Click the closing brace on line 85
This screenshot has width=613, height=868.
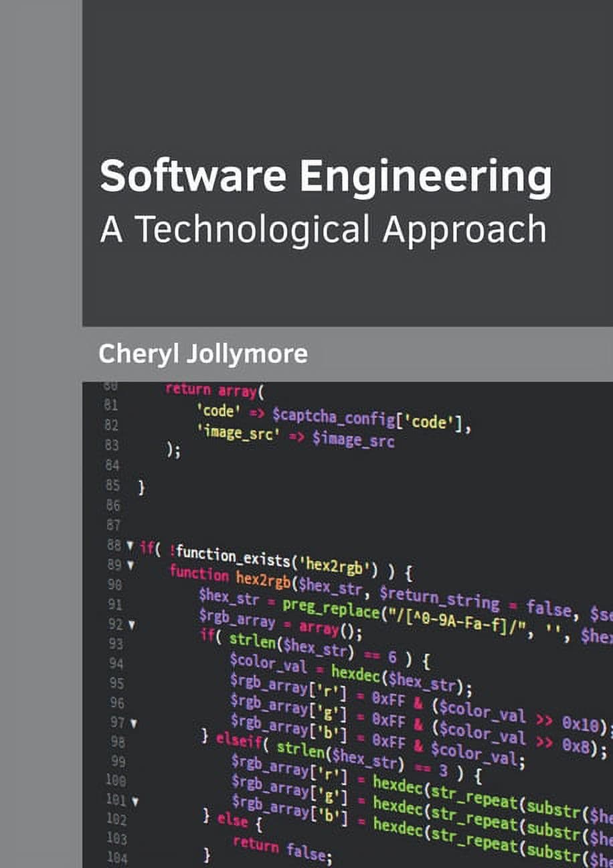pos(141,487)
